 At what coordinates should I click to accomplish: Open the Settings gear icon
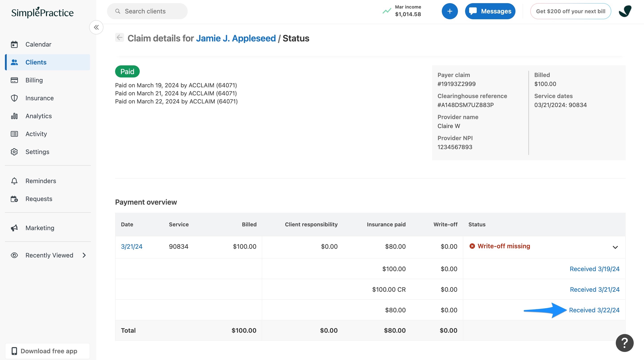pyautogui.click(x=14, y=152)
